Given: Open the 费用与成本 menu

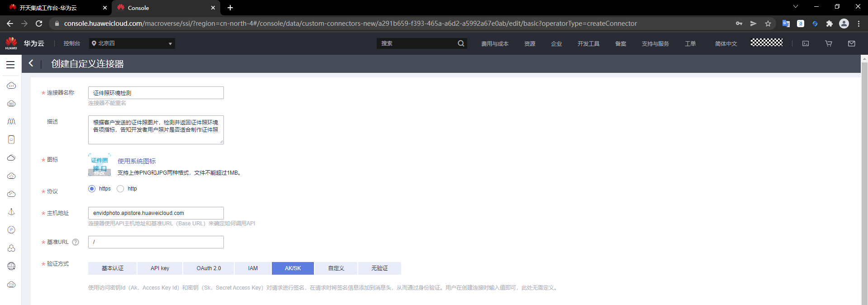Looking at the screenshot, I should click(x=495, y=44).
